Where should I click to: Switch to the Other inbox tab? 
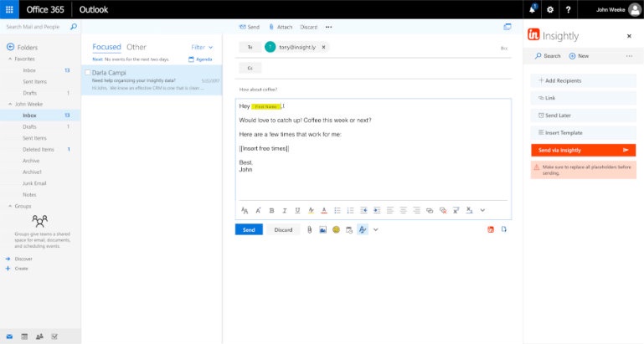pyautogui.click(x=137, y=47)
